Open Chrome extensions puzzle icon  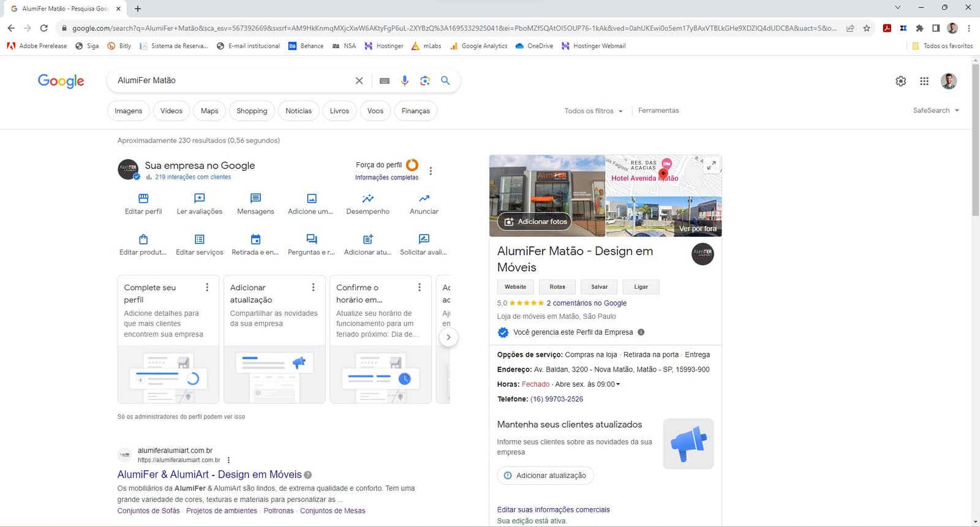click(x=919, y=28)
